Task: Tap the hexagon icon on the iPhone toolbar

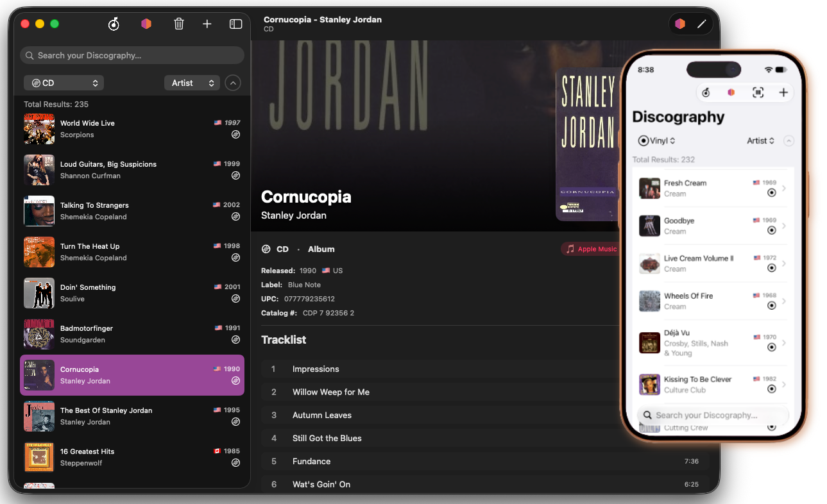Action: point(731,92)
